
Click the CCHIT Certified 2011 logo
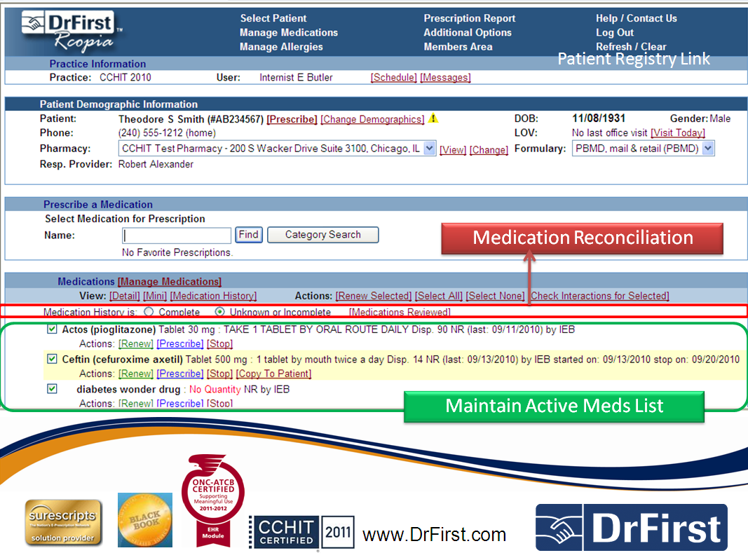tap(301, 532)
